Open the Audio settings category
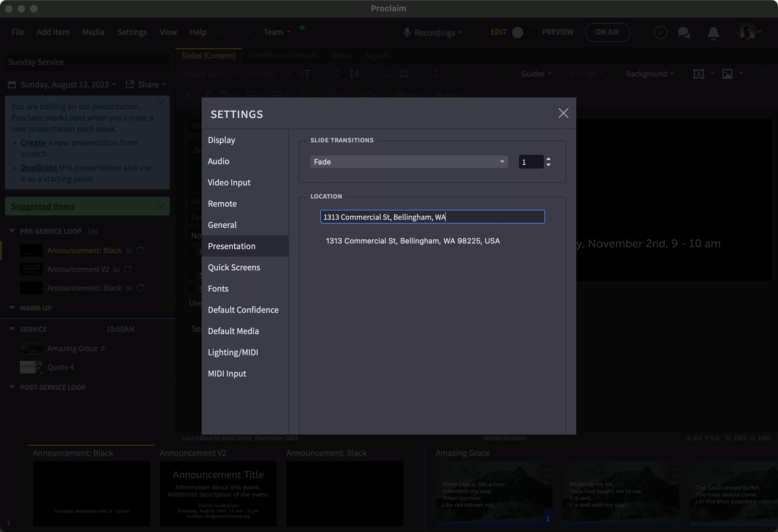Viewport: 778px width, 532px height. tap(245, 161)
